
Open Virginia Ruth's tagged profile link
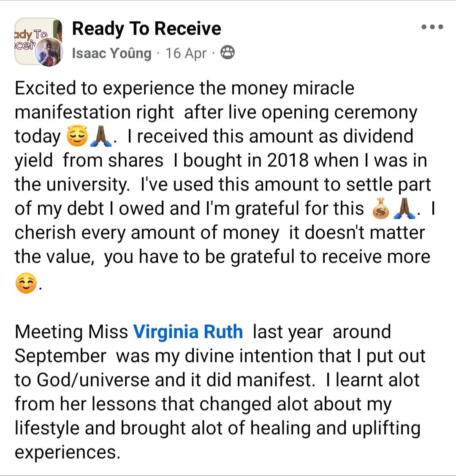tap(188, 332)
